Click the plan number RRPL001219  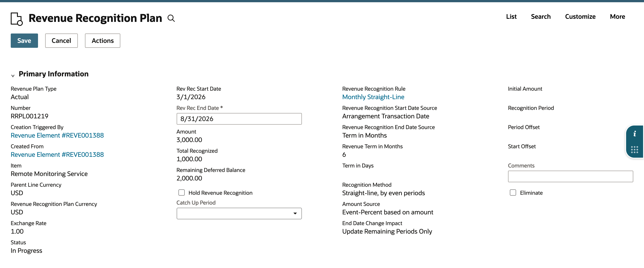point(30,116)
